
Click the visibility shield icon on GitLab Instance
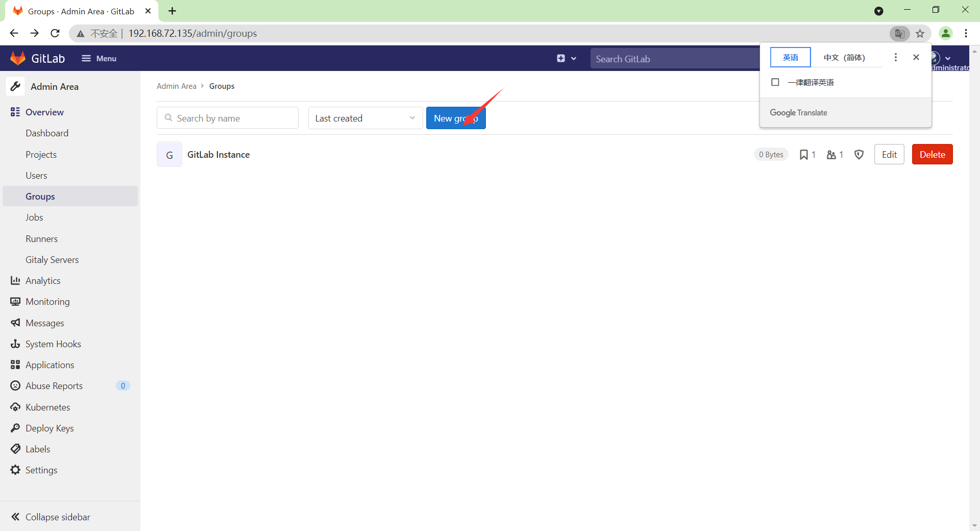coord(859,154)
